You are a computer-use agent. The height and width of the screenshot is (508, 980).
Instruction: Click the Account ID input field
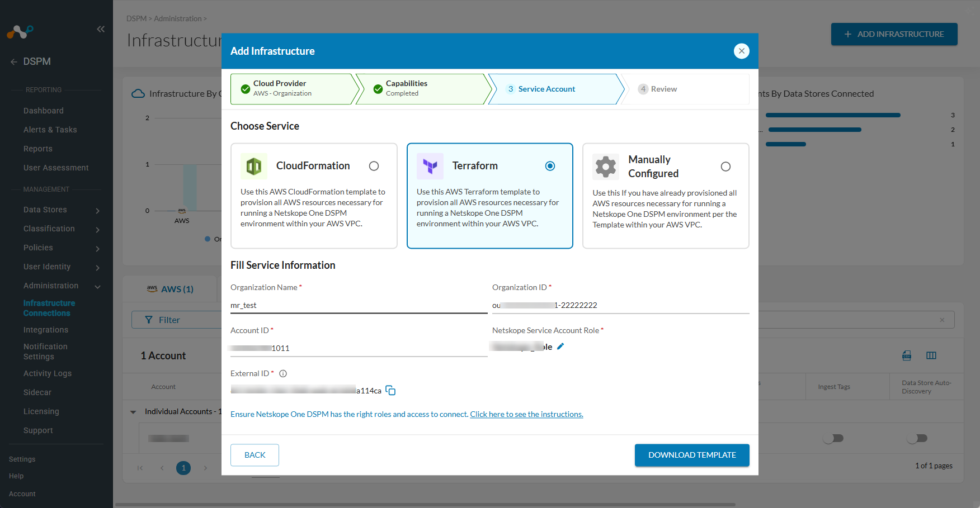tap(359, 348)
